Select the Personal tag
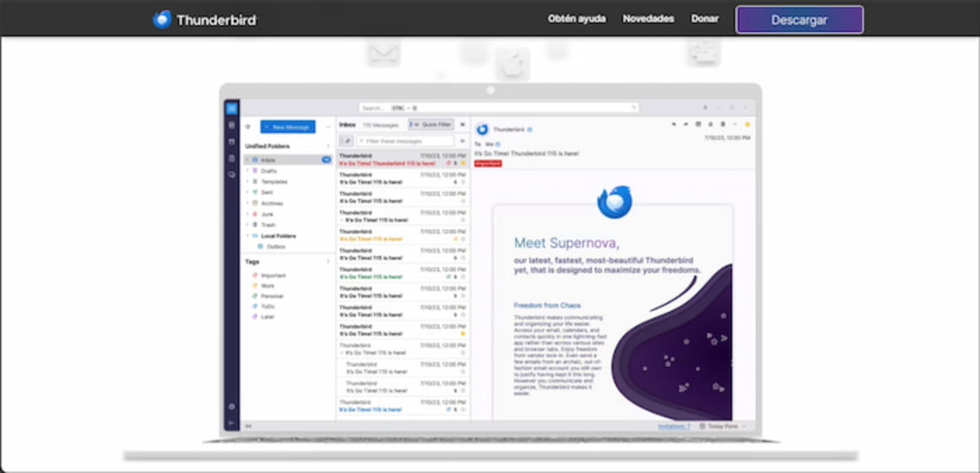 (268, 296)
